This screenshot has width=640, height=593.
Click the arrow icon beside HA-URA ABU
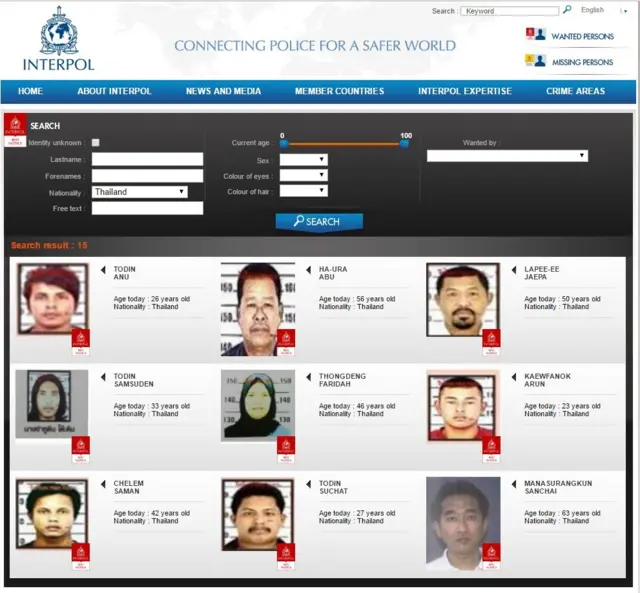point(309,269)
